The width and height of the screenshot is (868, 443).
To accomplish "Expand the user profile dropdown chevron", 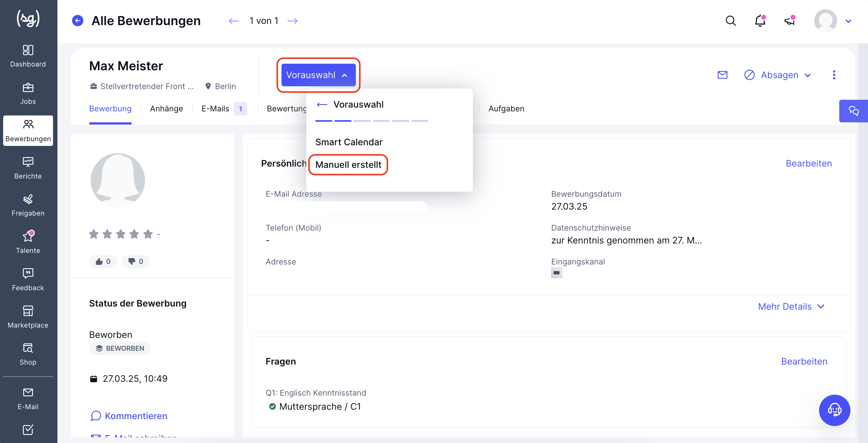I will (x=848, y=21).
